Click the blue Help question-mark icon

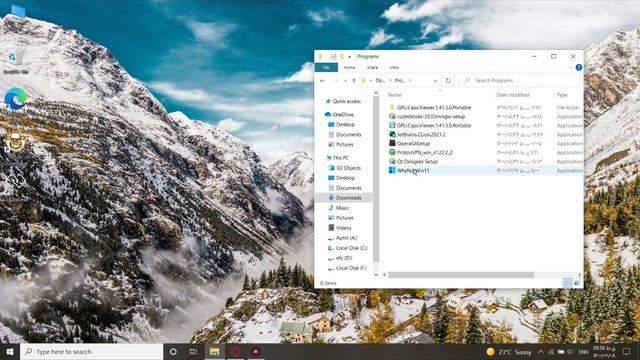(578, 67)
